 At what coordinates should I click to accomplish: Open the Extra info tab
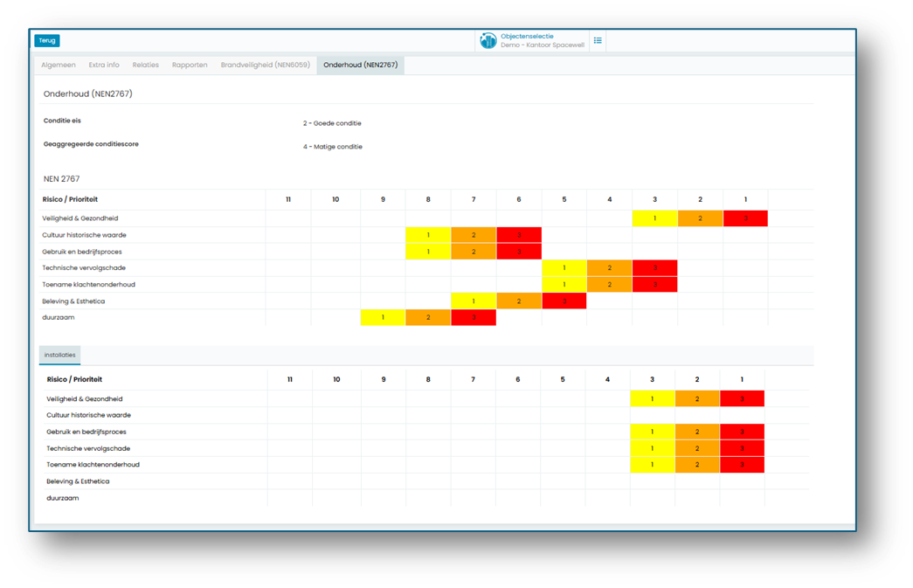104,66
